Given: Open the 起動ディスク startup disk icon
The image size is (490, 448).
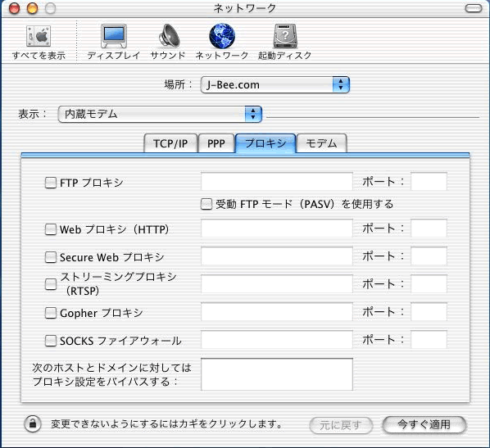Looking at the screenshot, I should pyautogui.click(x=285, y=36).
